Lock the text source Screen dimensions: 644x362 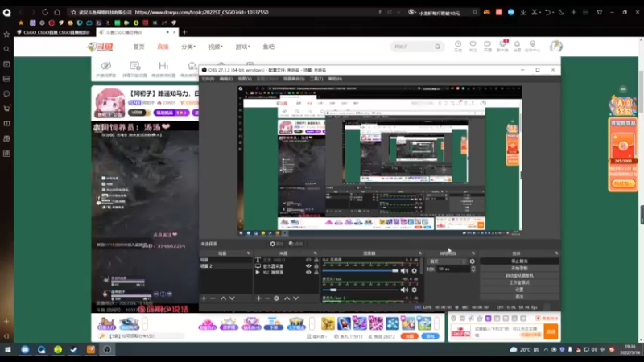tap(316, 260)
